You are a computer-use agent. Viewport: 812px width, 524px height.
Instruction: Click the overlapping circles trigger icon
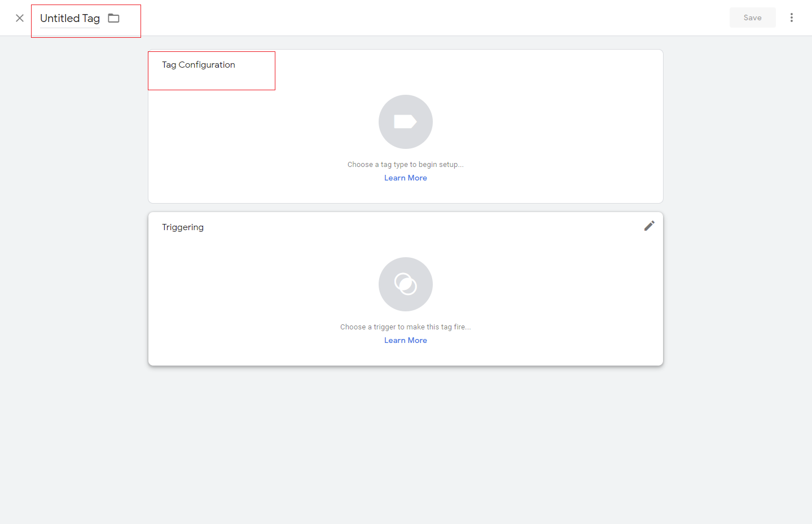[x=405, y=284]
